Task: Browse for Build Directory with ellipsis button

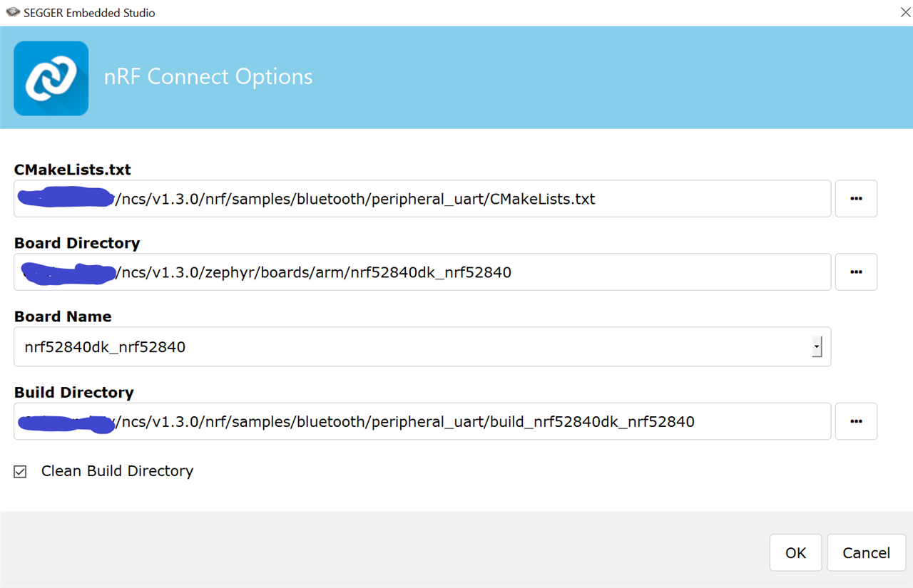Action: click(856, 421)
